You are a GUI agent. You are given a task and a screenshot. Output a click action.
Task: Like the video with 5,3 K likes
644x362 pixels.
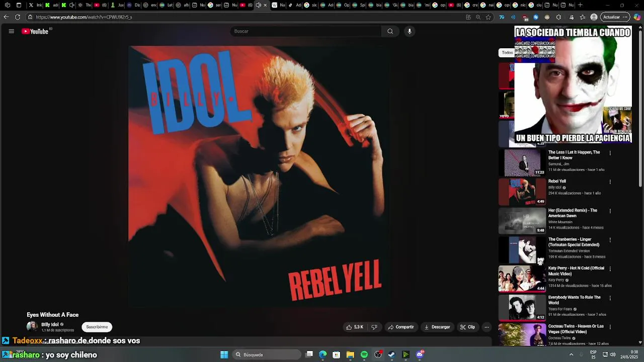(354, 327)
